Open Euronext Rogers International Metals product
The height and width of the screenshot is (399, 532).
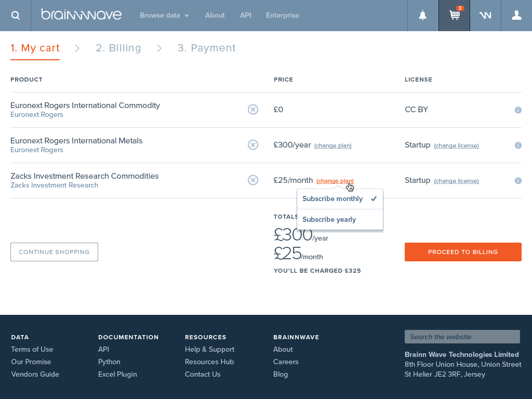point(76,141)
